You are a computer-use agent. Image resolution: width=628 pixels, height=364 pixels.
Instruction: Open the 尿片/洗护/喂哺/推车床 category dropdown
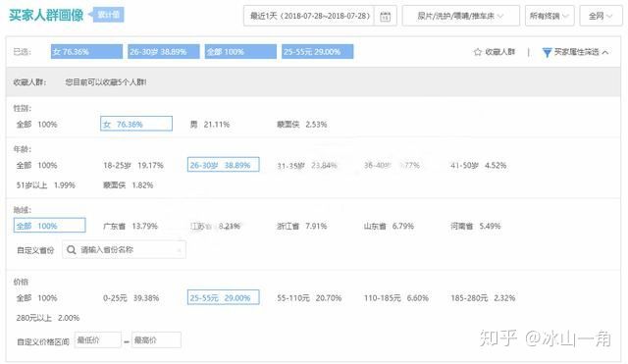point(460,16)
